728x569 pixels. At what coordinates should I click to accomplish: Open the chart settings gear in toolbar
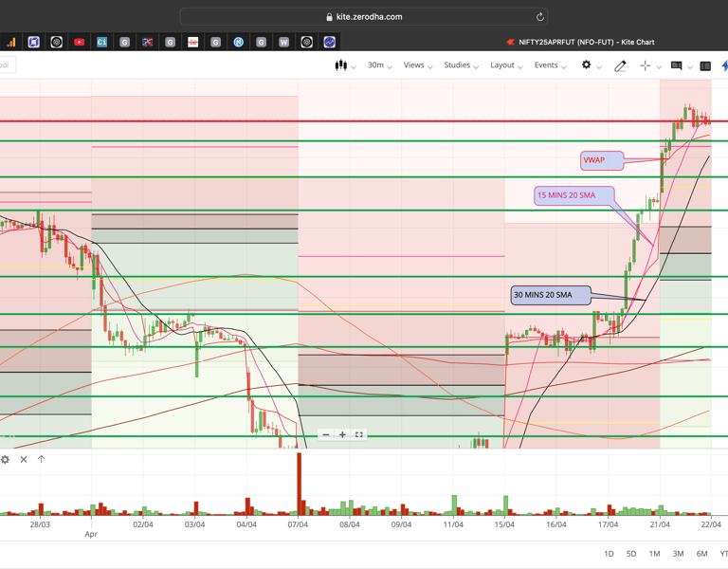[x=587, y=64]
